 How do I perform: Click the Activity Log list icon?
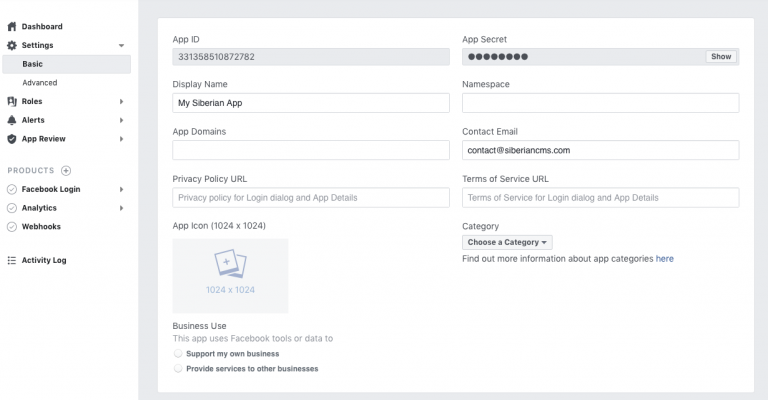point(12,260)
